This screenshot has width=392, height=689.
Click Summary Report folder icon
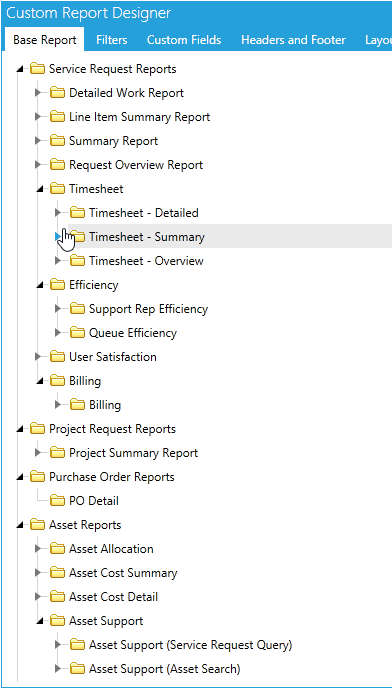click(x=57, y=141)
